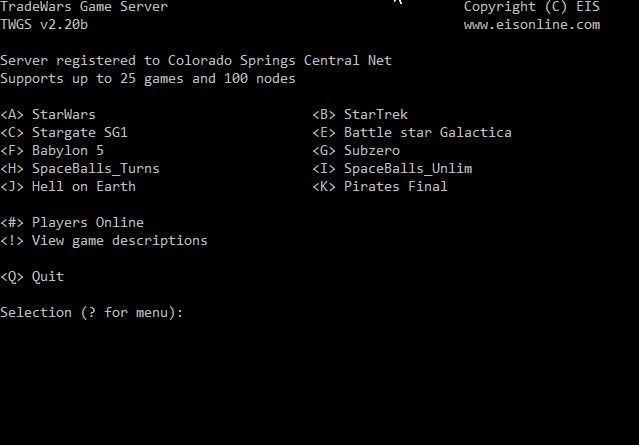Image resolution: width=639 pixels, height=445 pixels.
Task: Click the Server registered to Colorado Springs line
Action: click(196, 61)
